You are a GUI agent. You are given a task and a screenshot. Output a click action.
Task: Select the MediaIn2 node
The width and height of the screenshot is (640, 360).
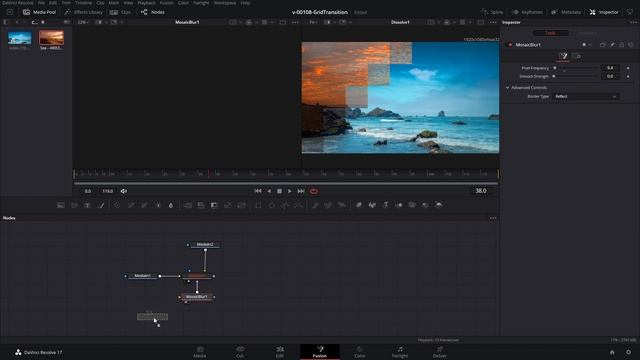tap(205, 244)
